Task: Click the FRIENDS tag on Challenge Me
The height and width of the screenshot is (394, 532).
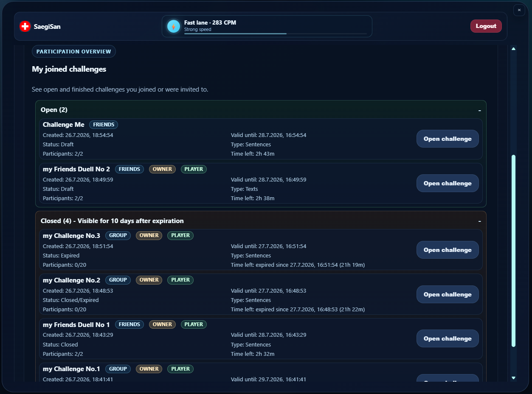Action: pyautogui.click(x=104, y=125)
